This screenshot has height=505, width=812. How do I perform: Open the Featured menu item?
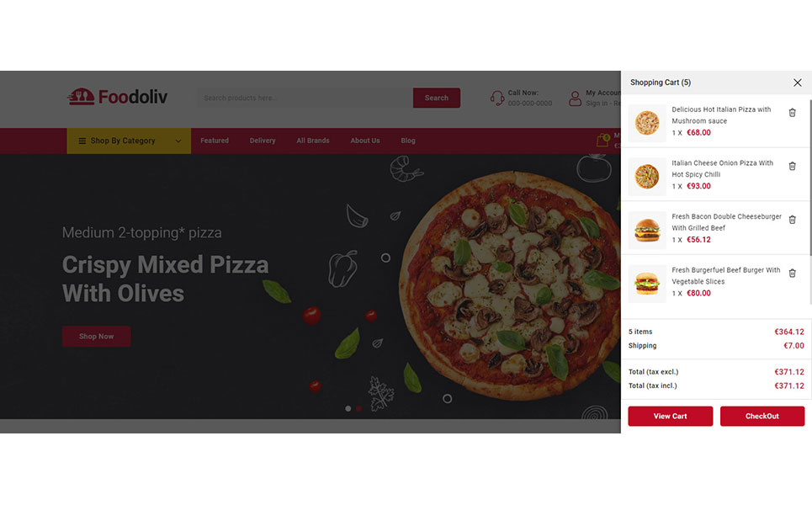(x=215, y=141)
